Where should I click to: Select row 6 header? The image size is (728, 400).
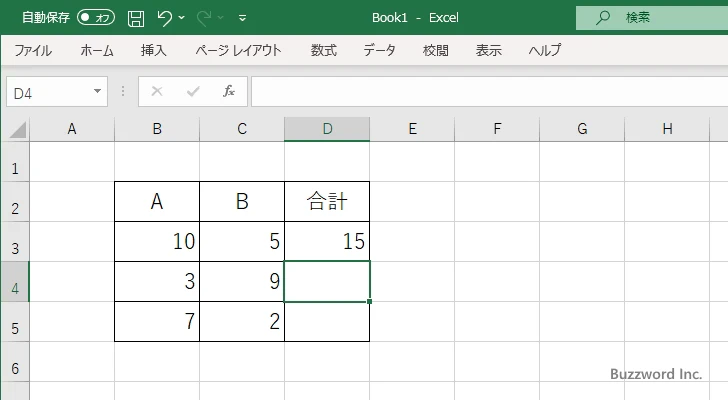(15, 361)
